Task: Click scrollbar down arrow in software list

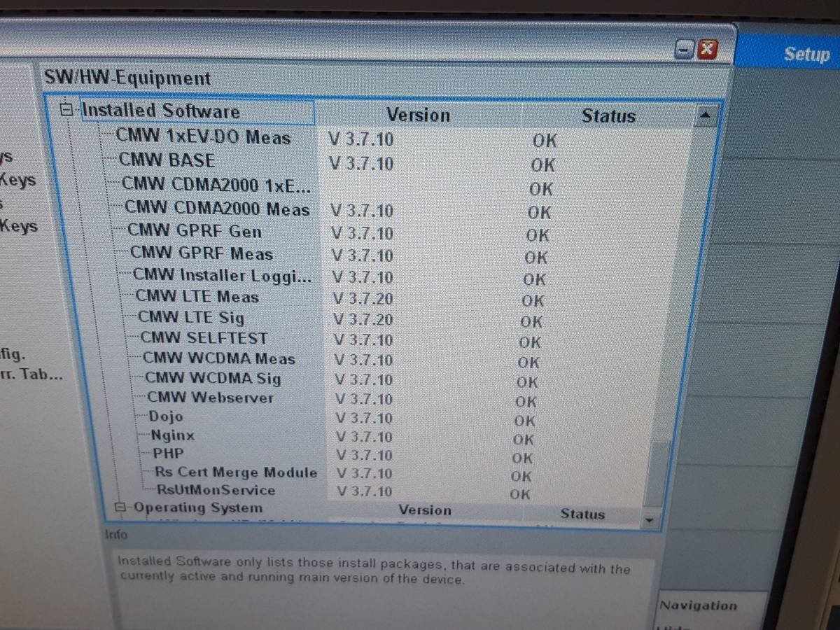Action: click(650, 520)
